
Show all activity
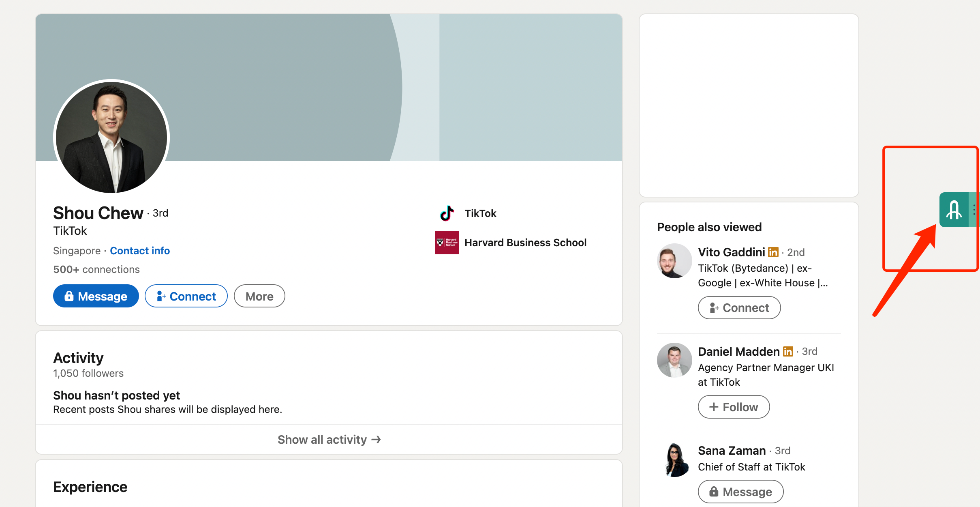329,440
